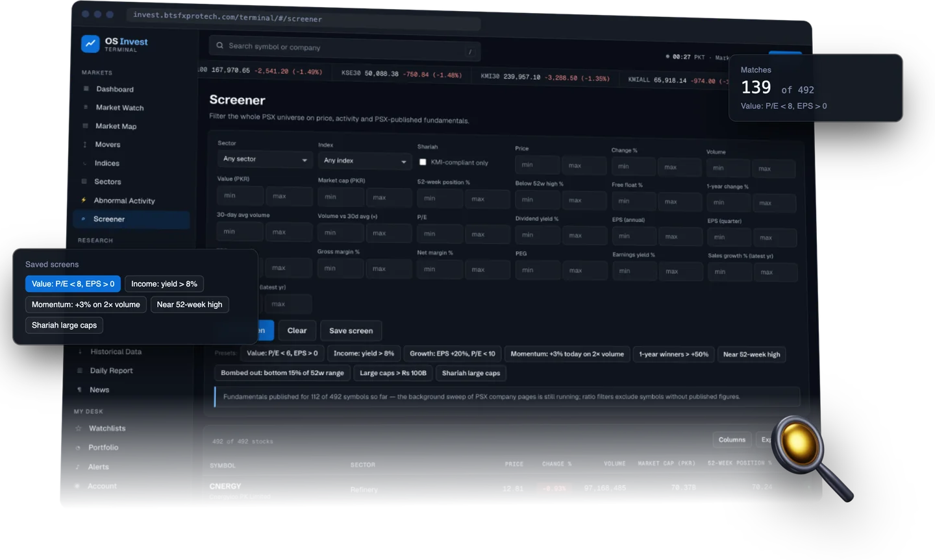Screen dimensions: 935x560
Task: Click the EPS (annual) min input
Action: (633, 236)
